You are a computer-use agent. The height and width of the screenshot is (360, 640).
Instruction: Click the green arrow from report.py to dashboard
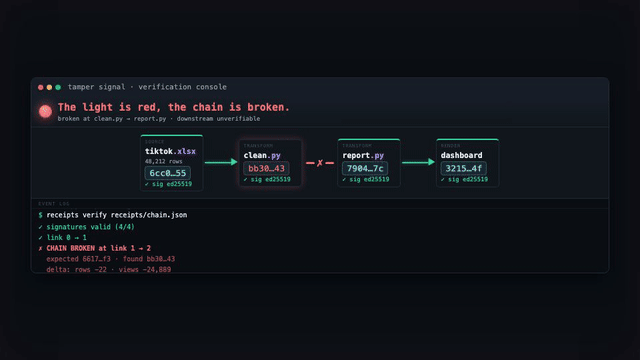418,162
